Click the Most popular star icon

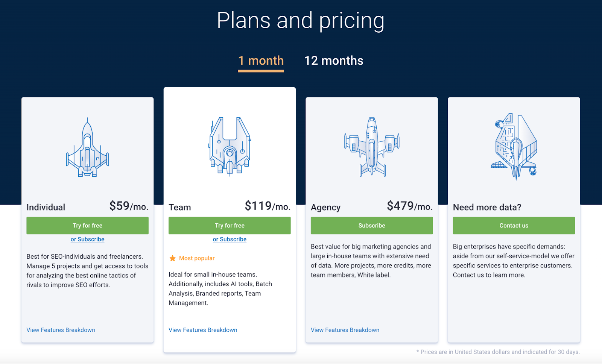173,258
